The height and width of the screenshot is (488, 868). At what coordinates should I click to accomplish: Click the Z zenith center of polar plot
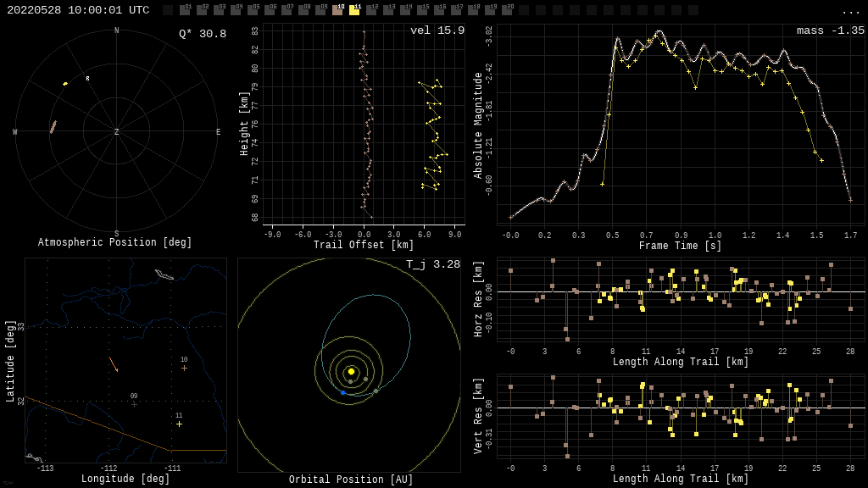point(117,132)
